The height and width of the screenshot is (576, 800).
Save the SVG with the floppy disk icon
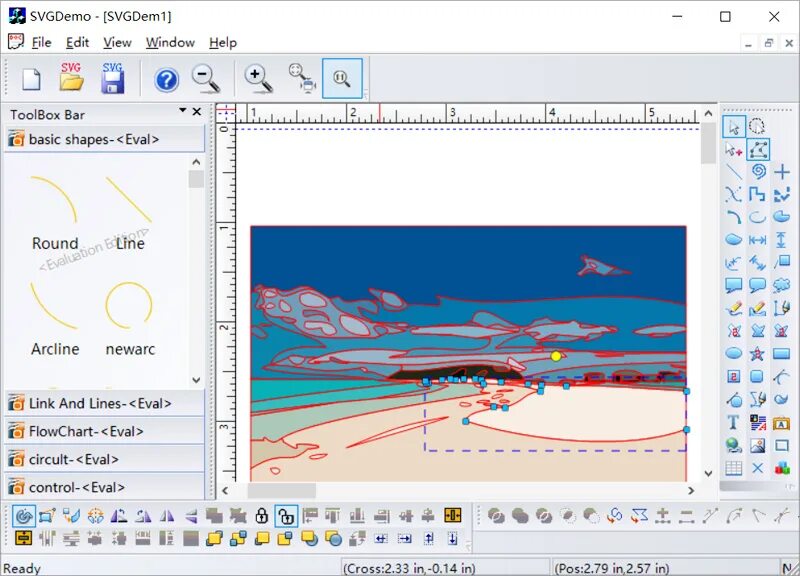point(112,78)
